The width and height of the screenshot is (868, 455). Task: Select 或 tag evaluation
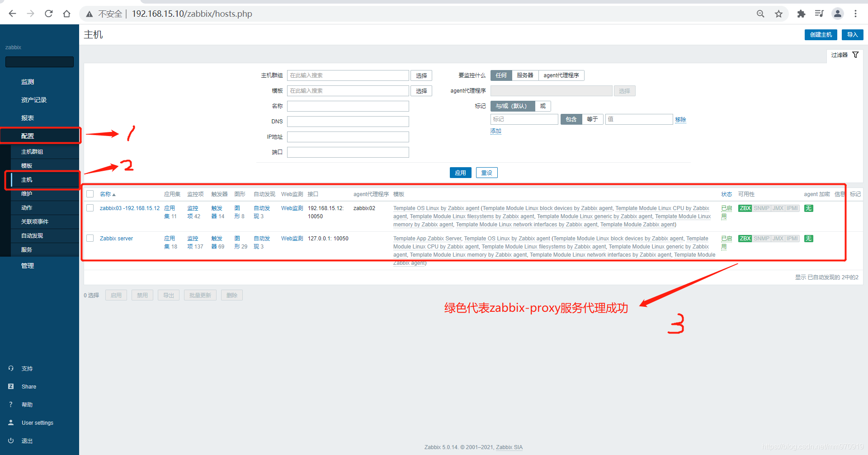click(x=543, y=106)
